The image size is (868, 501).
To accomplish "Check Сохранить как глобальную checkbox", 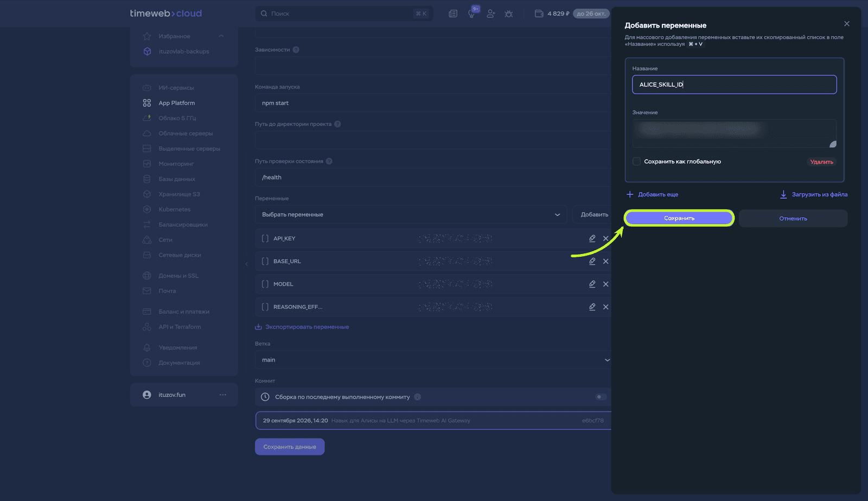I will [x=636, y=161].
